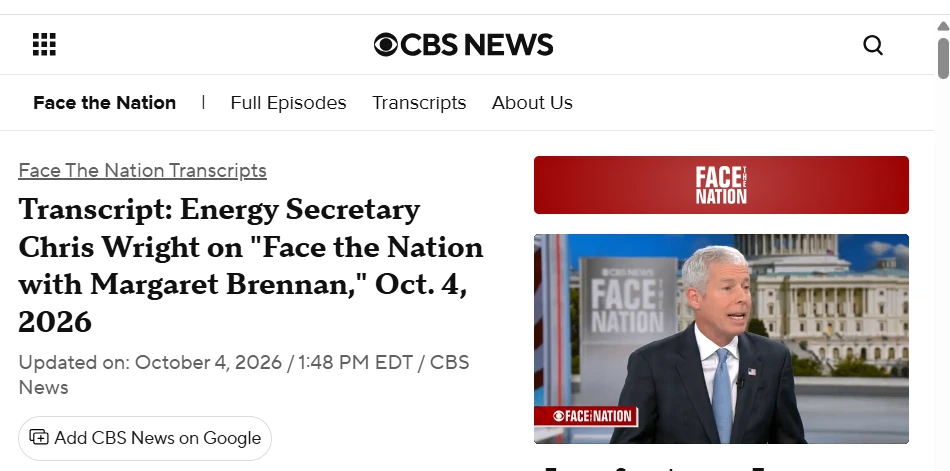
Task: Click the scrollbar up arrow
Action: (943, 26)
